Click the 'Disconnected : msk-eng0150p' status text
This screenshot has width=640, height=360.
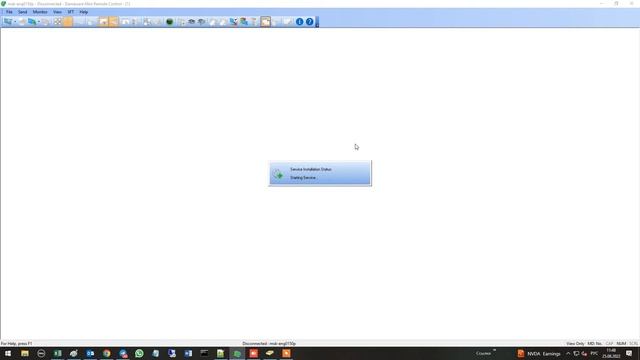pyautogui.click(x=269, y=344)
